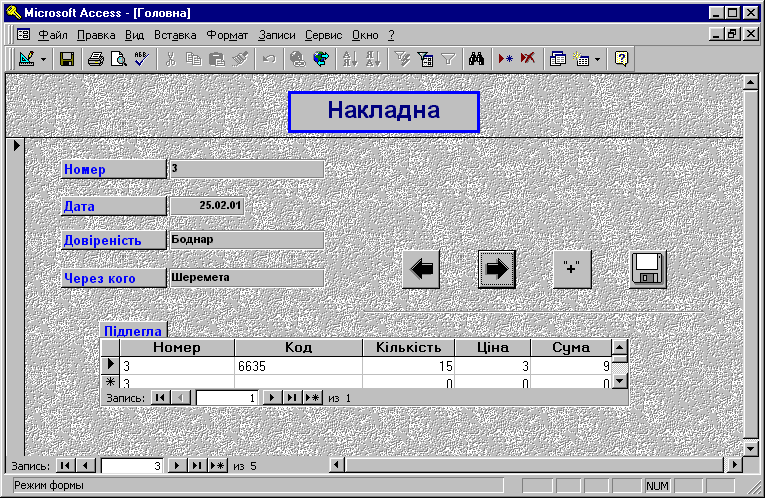Click the horizontal scrollbar right arrow
The width and height of the screenshot is (765, 498).
coord(734,465)
